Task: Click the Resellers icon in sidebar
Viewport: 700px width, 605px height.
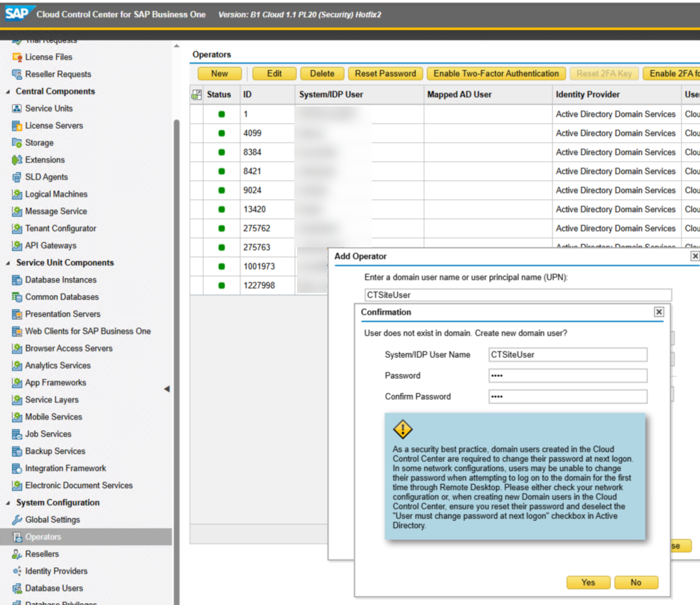Action: (17, 554)
